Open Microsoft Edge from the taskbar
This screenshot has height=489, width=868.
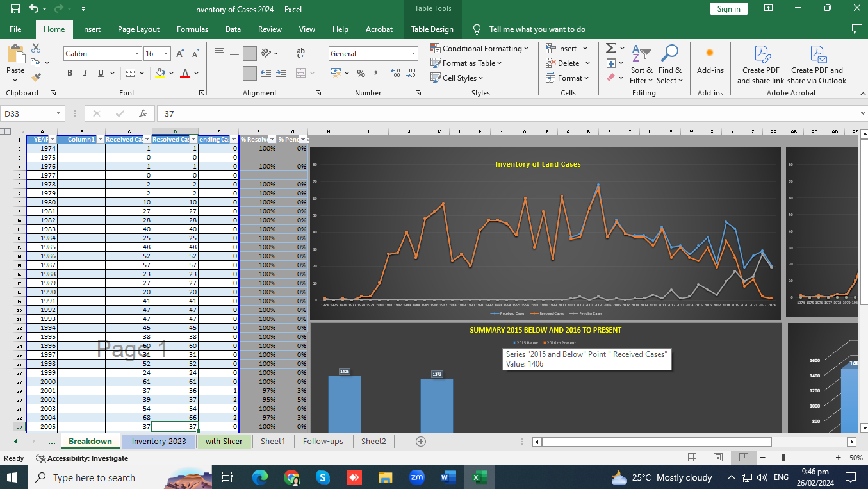pos(259,477)
